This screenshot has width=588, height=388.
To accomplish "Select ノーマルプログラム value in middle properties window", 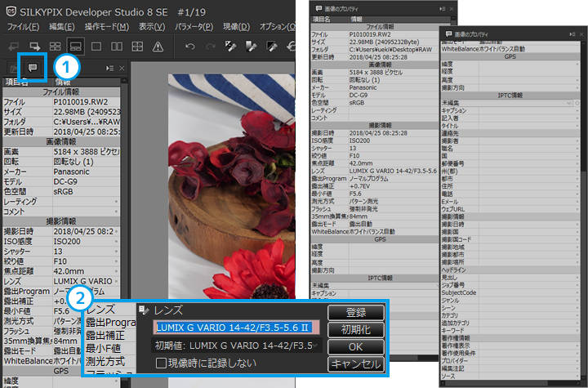I will 368,179.
